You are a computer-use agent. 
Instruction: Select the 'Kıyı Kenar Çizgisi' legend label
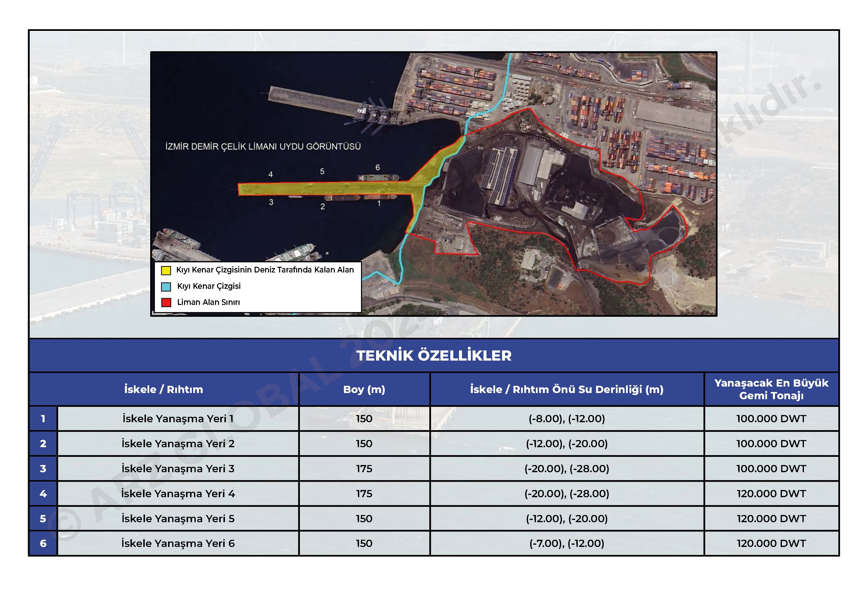pyautogui.click(x=209, y=286)
